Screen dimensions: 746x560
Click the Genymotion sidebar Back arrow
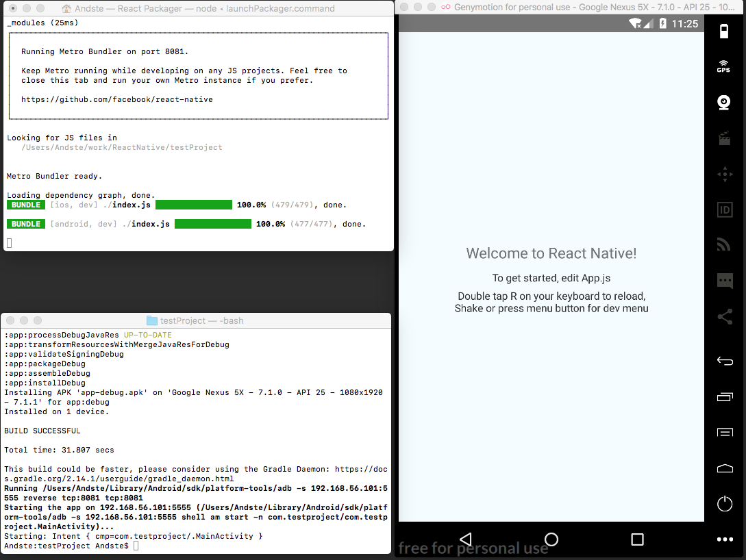pos(725,361)
